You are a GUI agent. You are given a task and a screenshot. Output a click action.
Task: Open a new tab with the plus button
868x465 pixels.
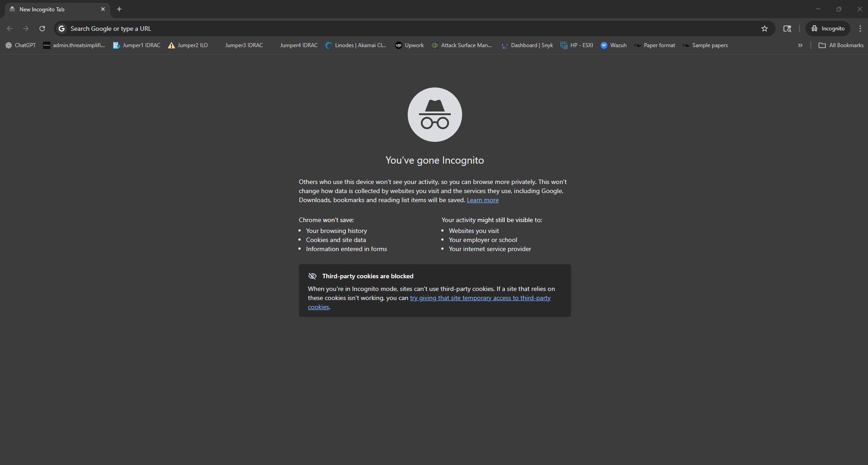119,9
